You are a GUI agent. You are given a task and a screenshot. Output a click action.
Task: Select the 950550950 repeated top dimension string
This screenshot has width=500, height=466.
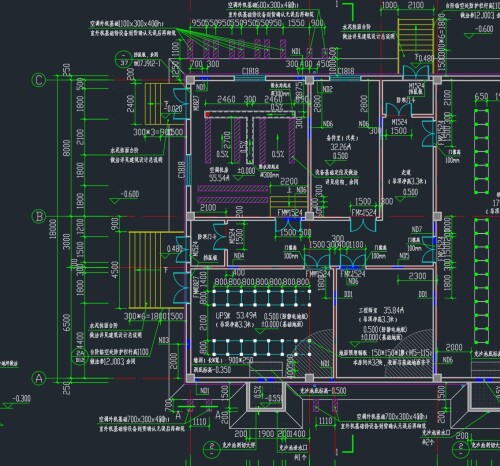(237, 22)
